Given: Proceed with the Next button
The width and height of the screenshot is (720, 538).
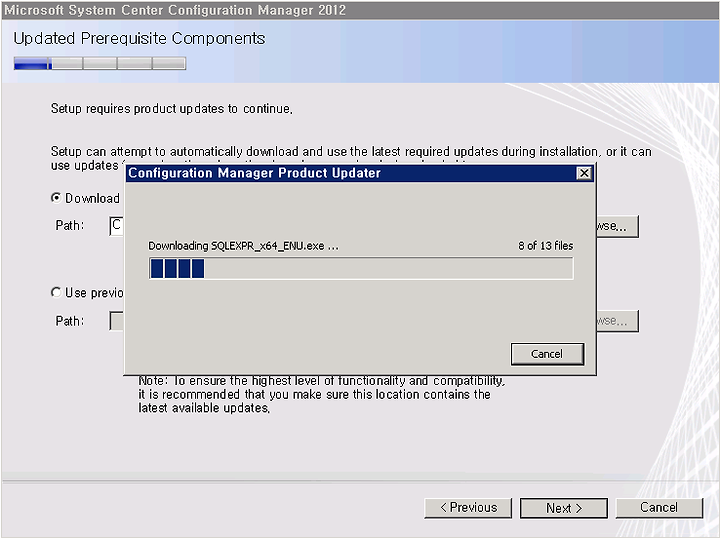Looking at the screenshot, I should [x=564, y=508].
